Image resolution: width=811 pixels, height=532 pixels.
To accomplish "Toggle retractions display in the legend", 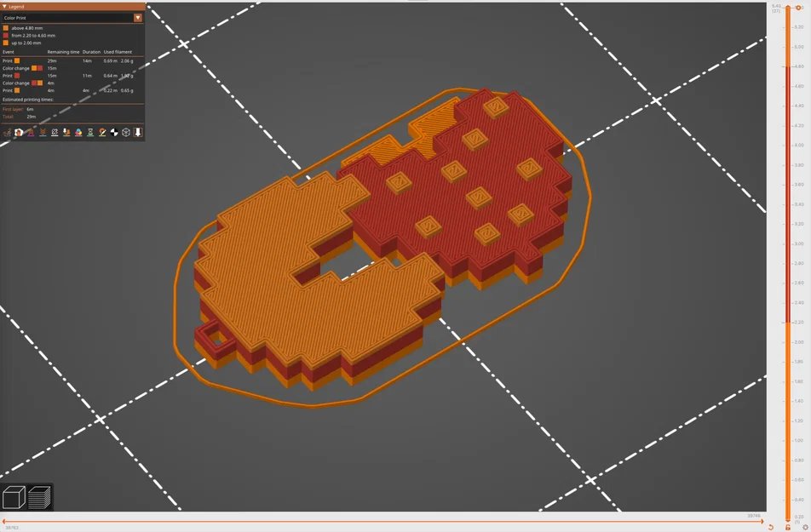I will pyautogui.click(x=32, y=132).
